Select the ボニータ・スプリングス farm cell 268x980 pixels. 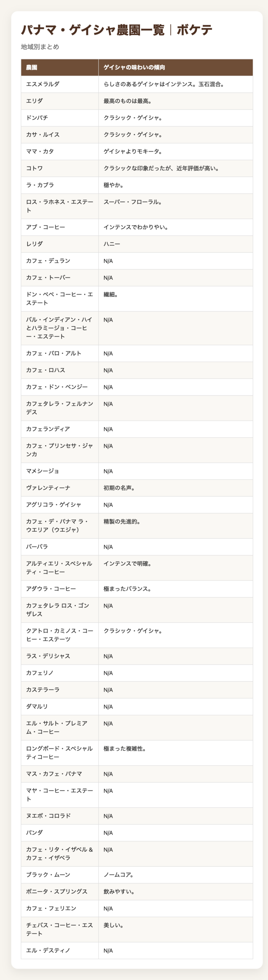(57, 892)
